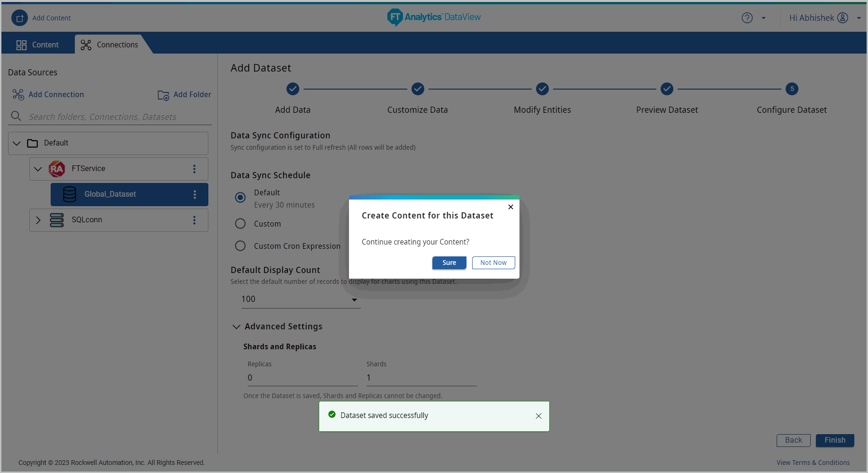Click the Add Folder icon
Image resolution: width=868 pixels, height=473 pixels.
pyautogui.click(x=163, y=95)
